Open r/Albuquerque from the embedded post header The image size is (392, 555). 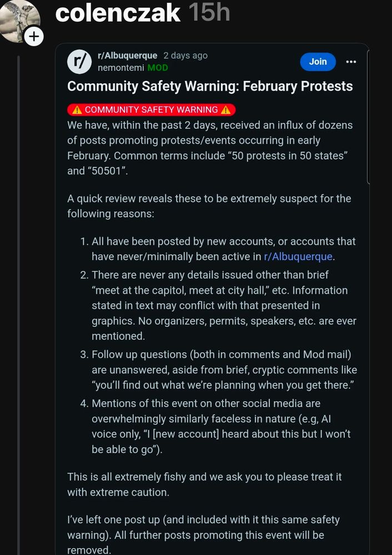point(127,56)
